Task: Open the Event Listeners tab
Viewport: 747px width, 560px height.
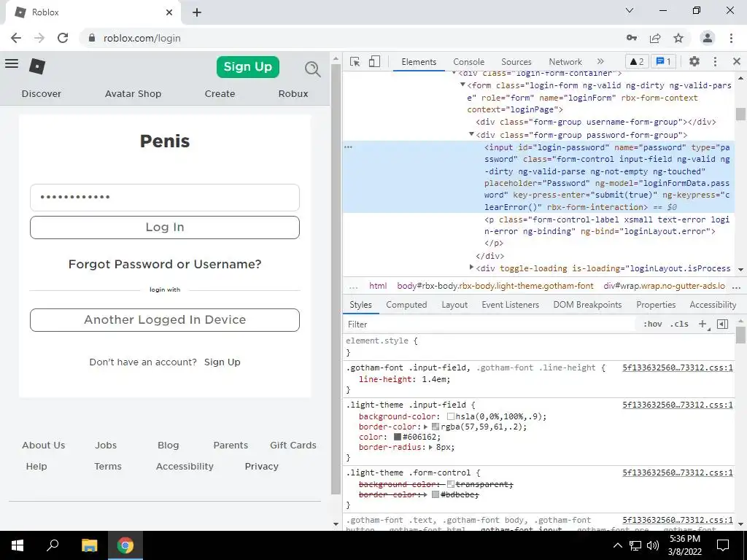Action: [510, 304]
